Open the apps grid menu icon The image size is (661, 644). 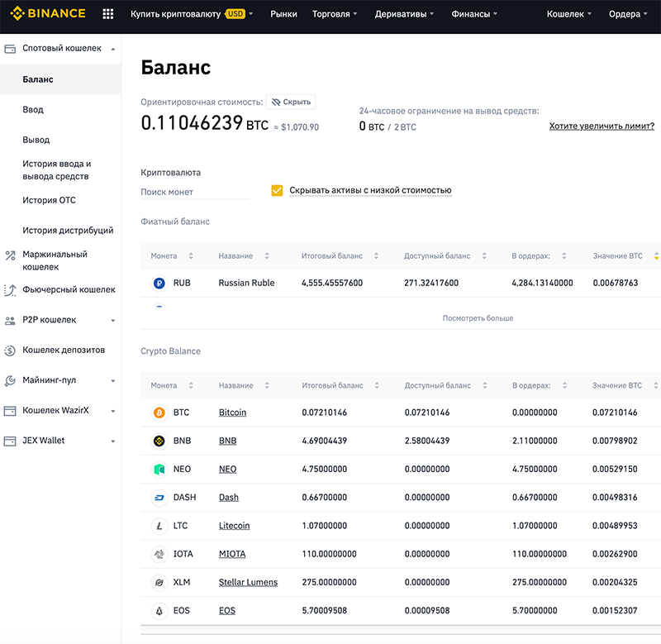108,14
